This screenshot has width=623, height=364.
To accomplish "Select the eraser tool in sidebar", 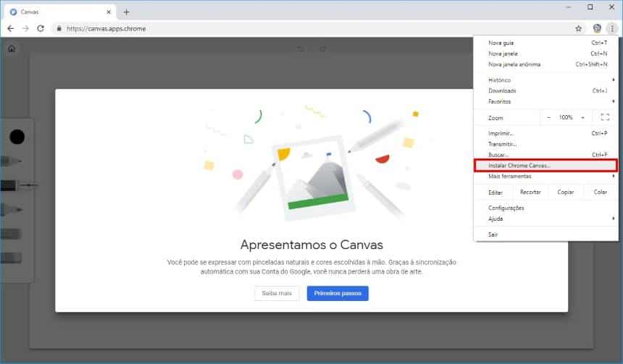I will point(11,258).
